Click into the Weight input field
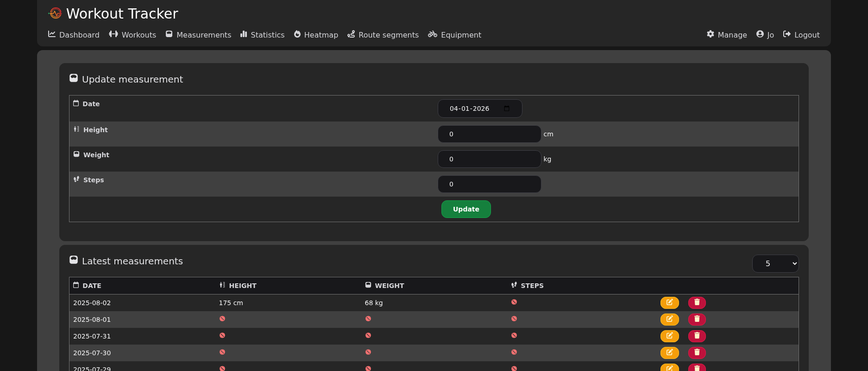 coord(489,159)
